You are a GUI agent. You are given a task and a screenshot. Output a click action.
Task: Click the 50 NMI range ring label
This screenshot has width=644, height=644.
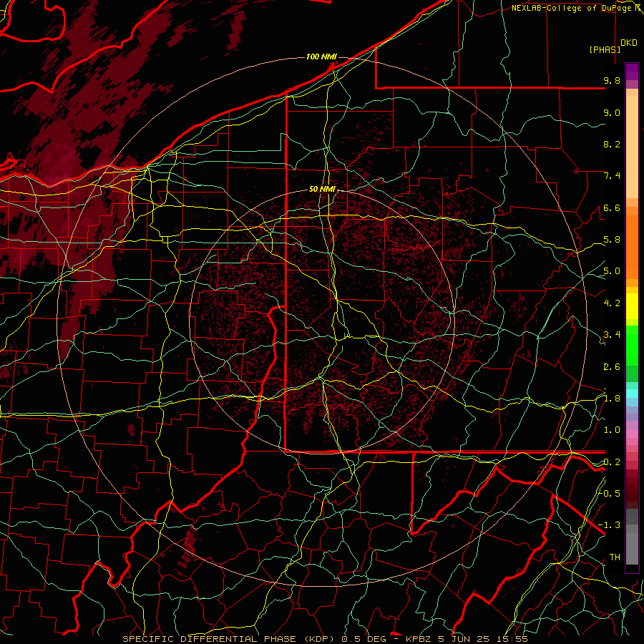[x=322, y=190]
